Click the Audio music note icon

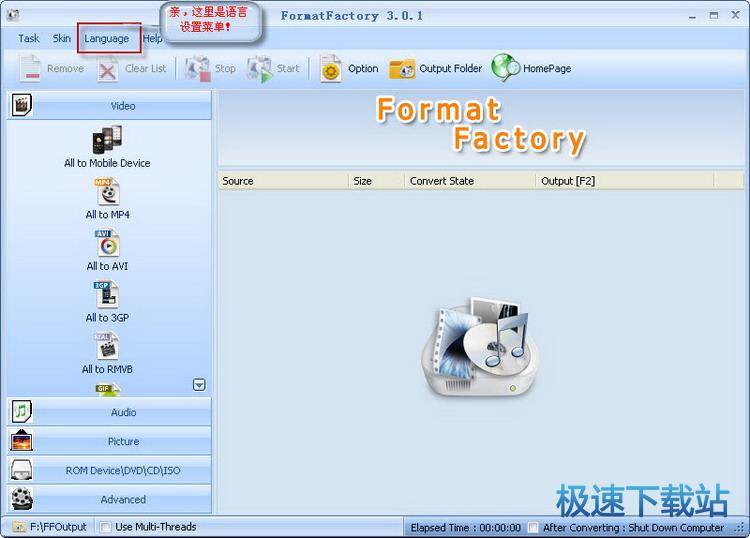tap(21, 412)
